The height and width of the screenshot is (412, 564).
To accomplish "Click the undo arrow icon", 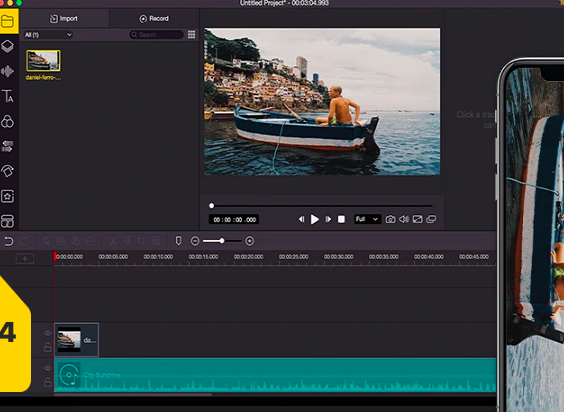I will pyautogui.click(x=9, y=241).
